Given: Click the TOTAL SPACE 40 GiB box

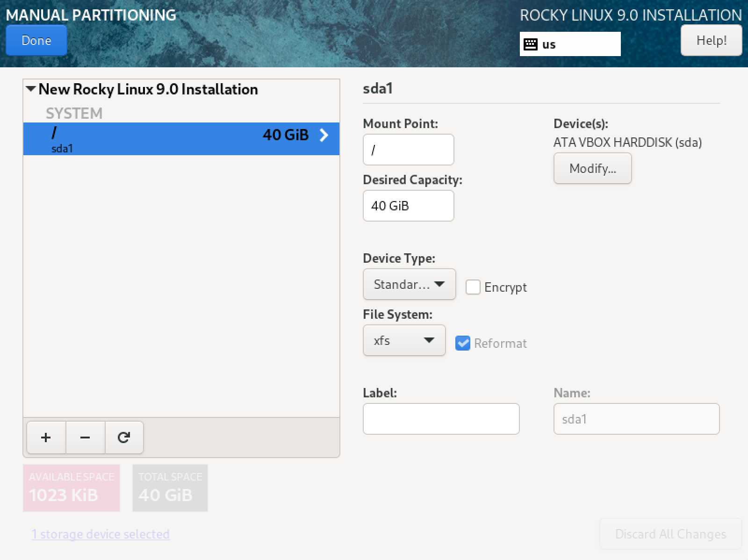Looking at the screenshot, I should tap(170, 488).
